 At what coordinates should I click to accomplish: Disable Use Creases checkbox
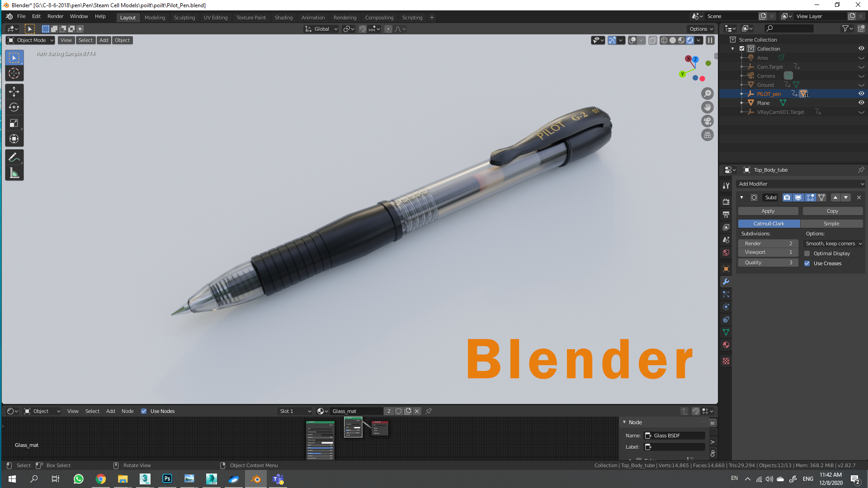[807, 263]
